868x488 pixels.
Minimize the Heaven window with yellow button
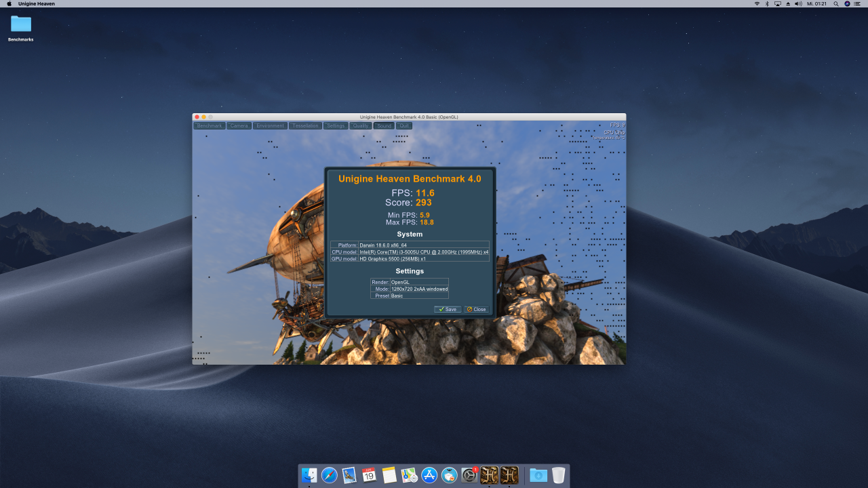(x=203, y=117)
